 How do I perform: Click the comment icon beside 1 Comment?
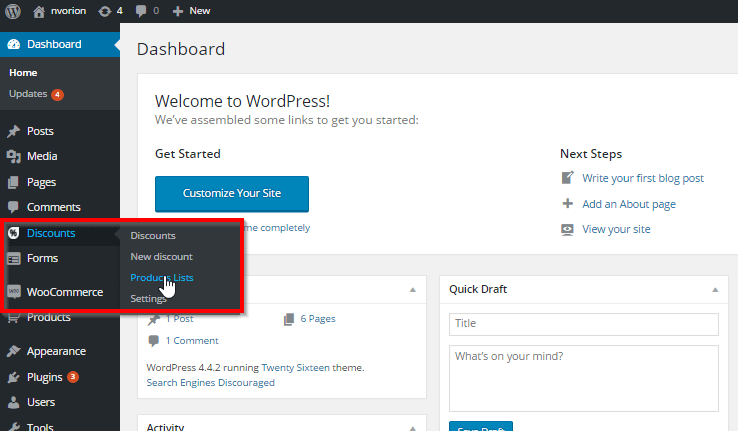[153, 341]
